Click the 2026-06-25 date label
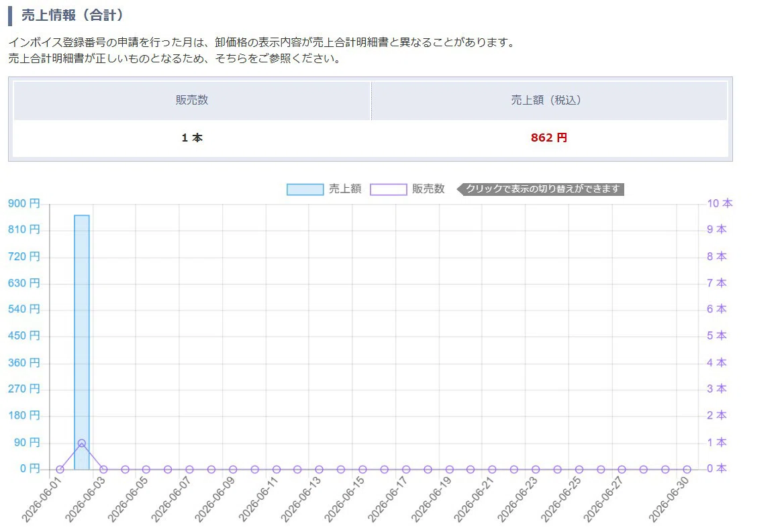This screenshot has height=532, width=784. (560, 499)
